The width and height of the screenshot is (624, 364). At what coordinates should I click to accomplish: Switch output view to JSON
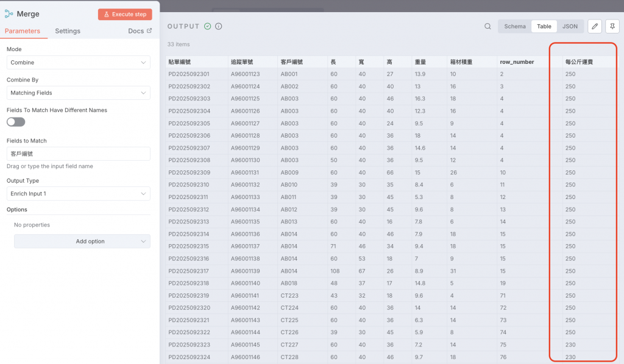(570, 26)
